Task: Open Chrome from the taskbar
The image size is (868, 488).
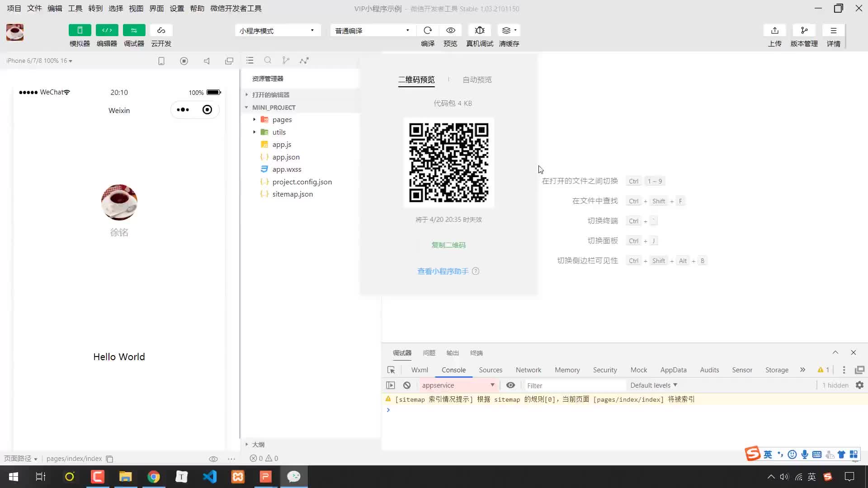Action: (x=154, y=477)
